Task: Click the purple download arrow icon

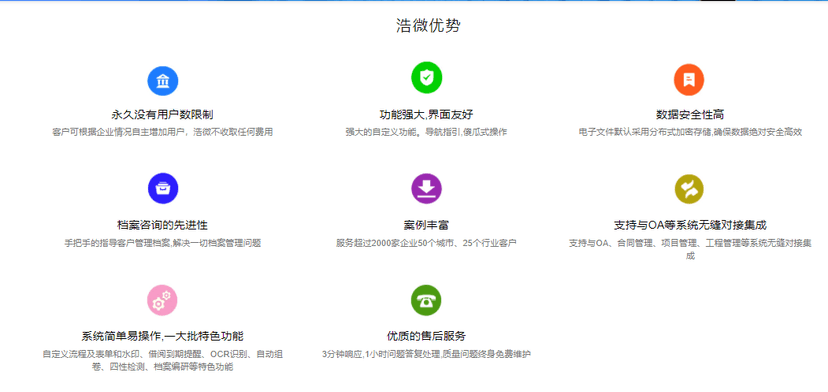Action: click(x=426, y=189)
